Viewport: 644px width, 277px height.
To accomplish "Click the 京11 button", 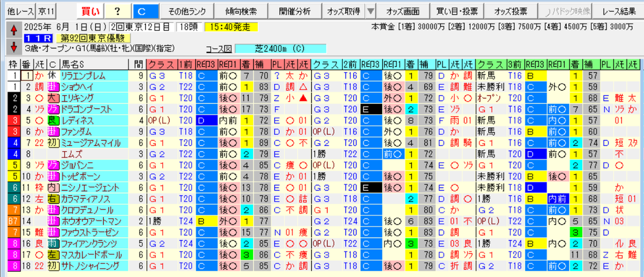I will click(47, 12).
